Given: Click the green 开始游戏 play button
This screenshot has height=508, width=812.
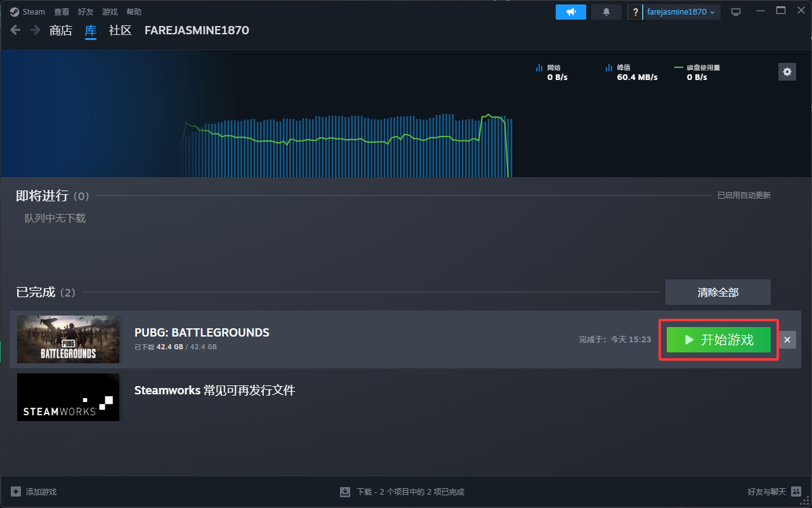Looking at the screenshot, I should (718, 340).
